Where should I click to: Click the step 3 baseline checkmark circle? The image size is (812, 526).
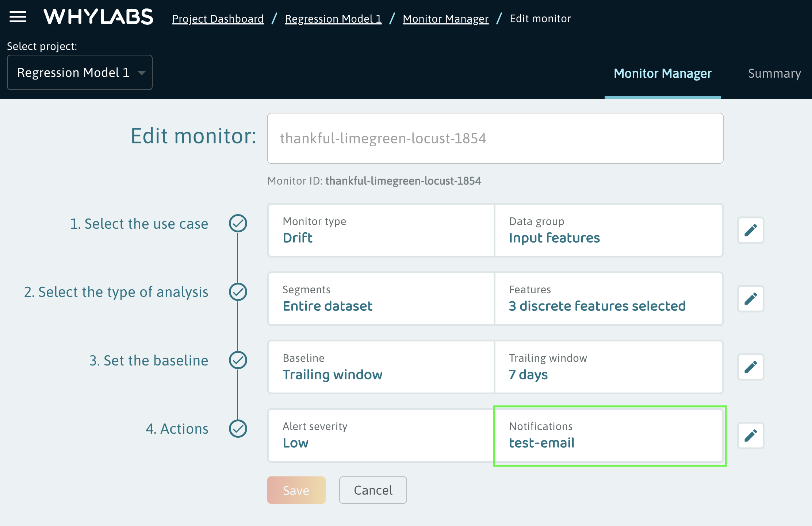click(x=238, y=360)
